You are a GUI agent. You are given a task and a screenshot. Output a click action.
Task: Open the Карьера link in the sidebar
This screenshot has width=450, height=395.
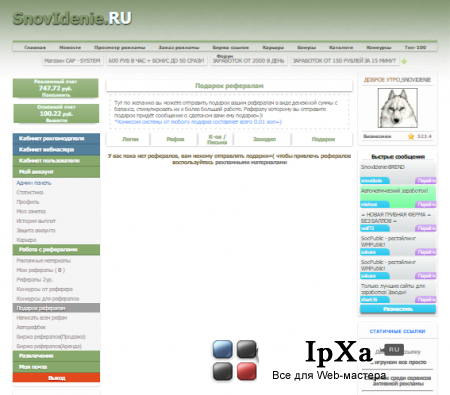26,240
